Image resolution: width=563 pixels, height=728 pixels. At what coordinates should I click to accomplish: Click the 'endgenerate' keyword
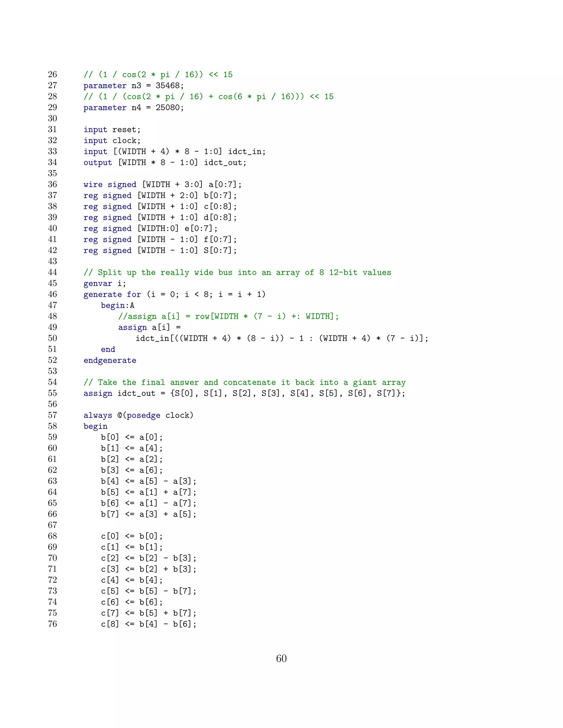110,360
